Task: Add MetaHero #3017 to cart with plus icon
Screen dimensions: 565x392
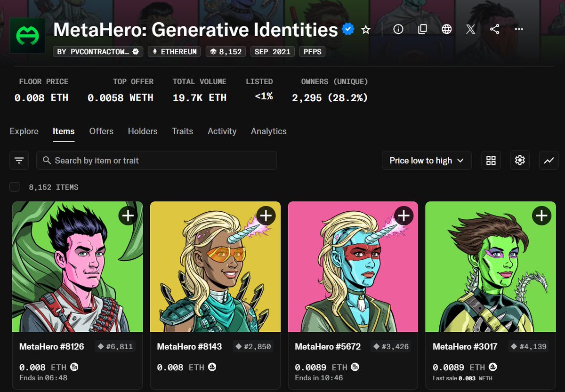Action: pyautogui.click(x=541, y=216)
